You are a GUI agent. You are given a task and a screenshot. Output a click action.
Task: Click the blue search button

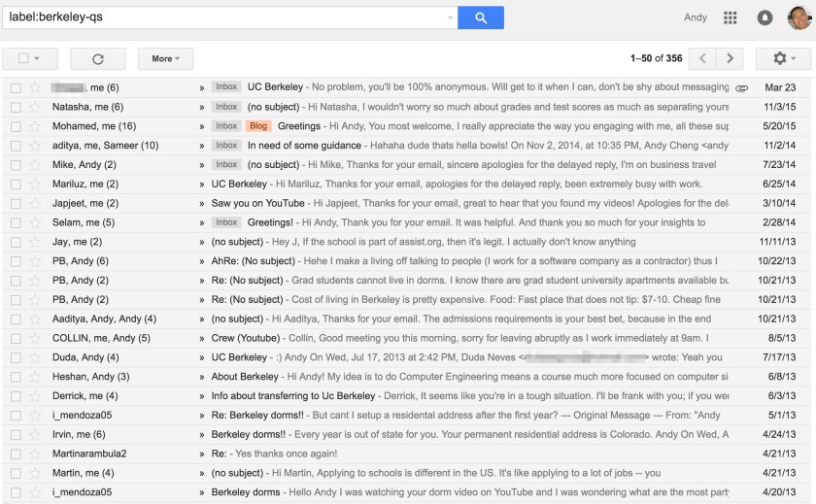[x=481, y=17]
